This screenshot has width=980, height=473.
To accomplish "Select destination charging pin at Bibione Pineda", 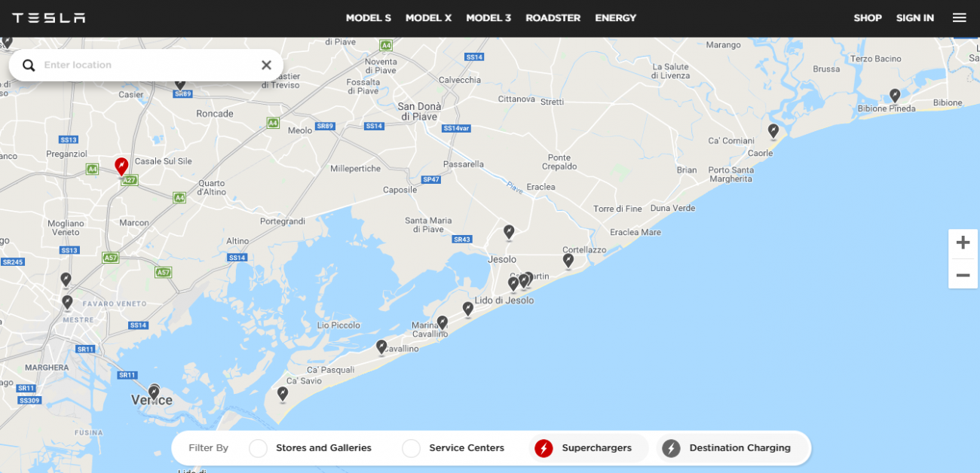I will [895, 96].
